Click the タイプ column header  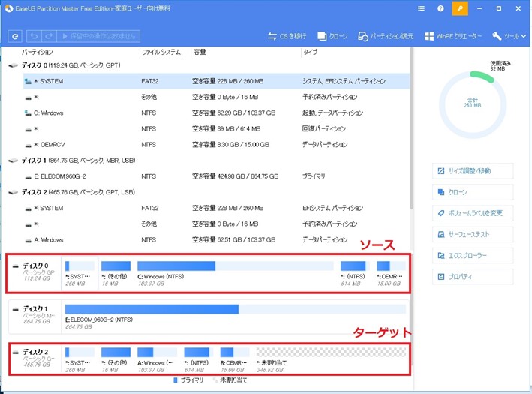[310, 52]
